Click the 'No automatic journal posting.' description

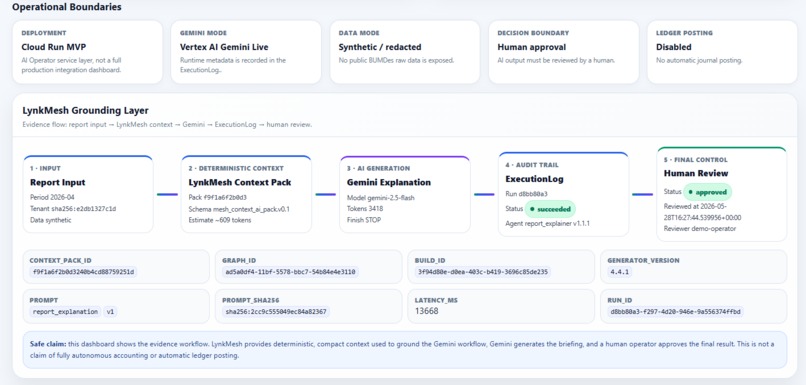pyautogui.click(x=699, y=60)
